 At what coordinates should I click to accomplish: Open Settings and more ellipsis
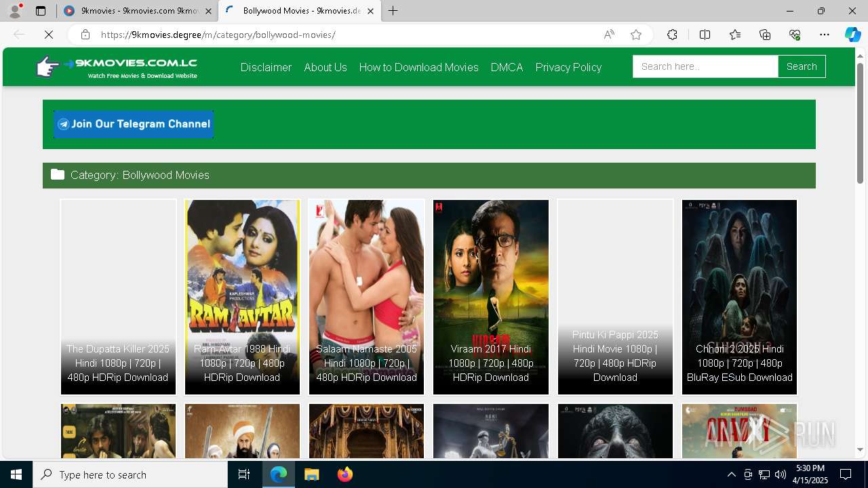[825, 35]
